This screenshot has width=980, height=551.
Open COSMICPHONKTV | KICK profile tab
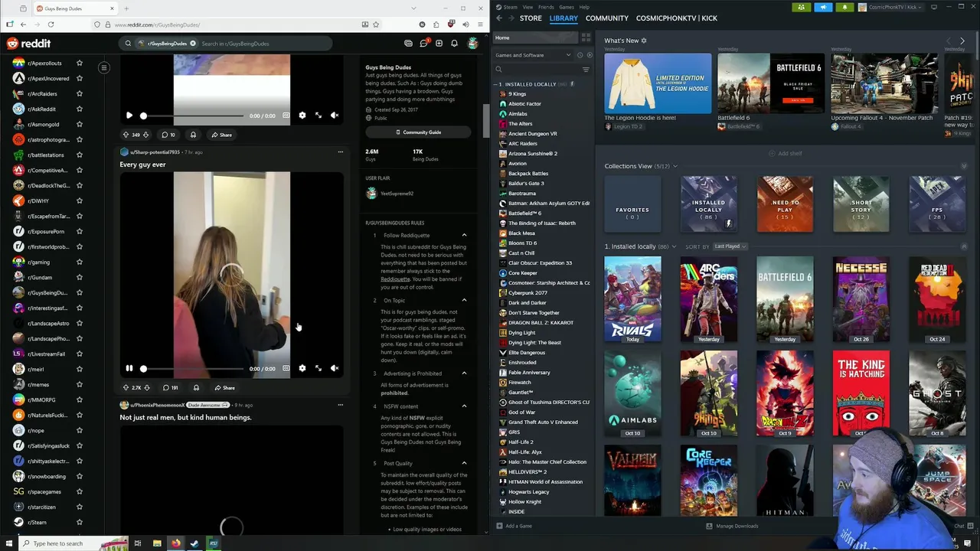click(x=677, y=18)
